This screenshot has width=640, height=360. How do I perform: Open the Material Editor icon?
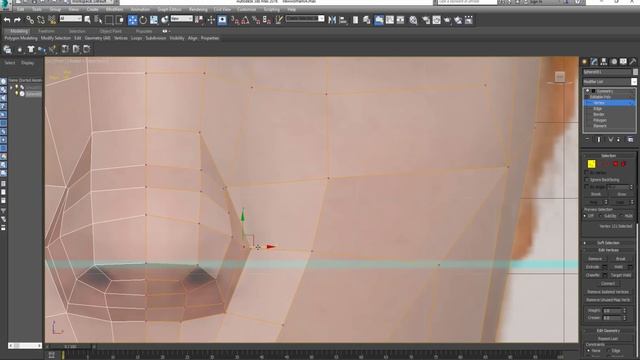click(x=413, y=20)
